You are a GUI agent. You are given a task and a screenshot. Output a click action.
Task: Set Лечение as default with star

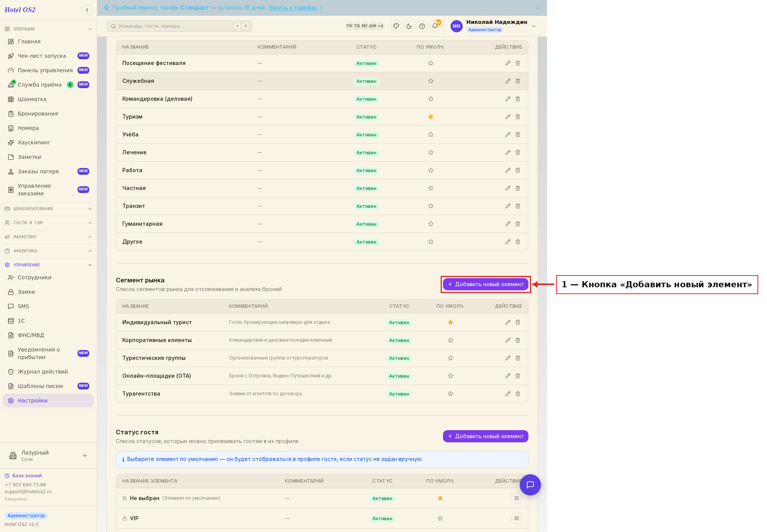(x=431, y=152)
